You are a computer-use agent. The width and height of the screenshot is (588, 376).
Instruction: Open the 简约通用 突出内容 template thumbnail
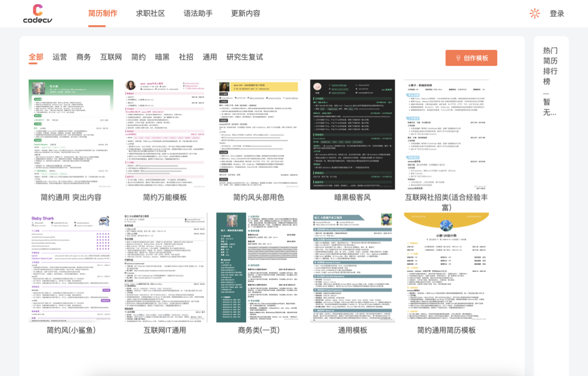(71, 134)
